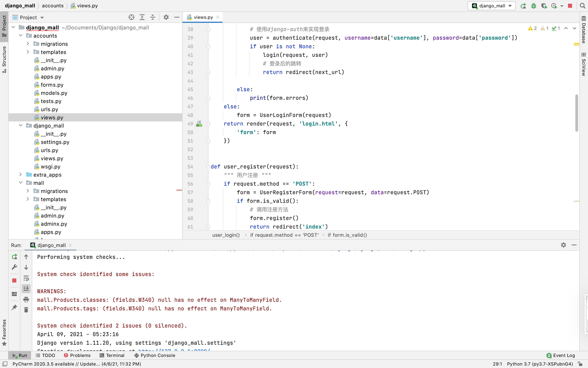588x368 pixels.
Task: Click the Python 3.7 interpreter in status bar
Action: click(540, 364)
